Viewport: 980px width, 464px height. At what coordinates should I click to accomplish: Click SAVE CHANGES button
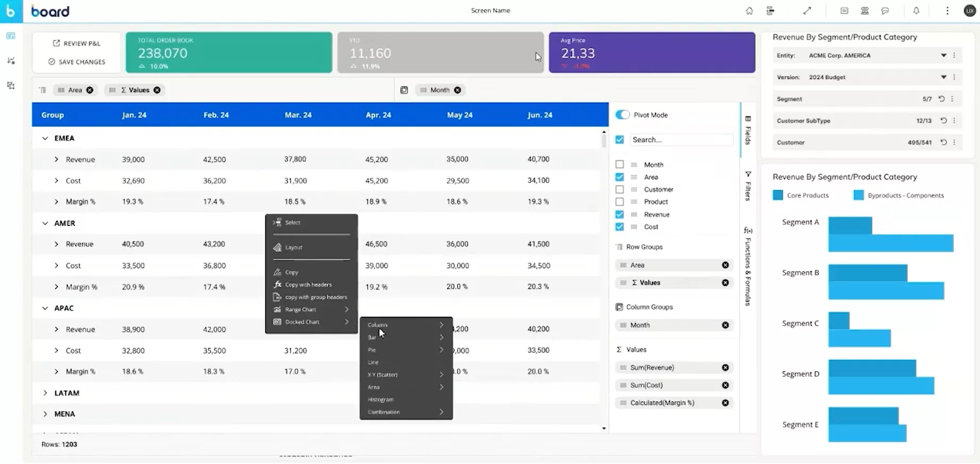pos(77,62)
